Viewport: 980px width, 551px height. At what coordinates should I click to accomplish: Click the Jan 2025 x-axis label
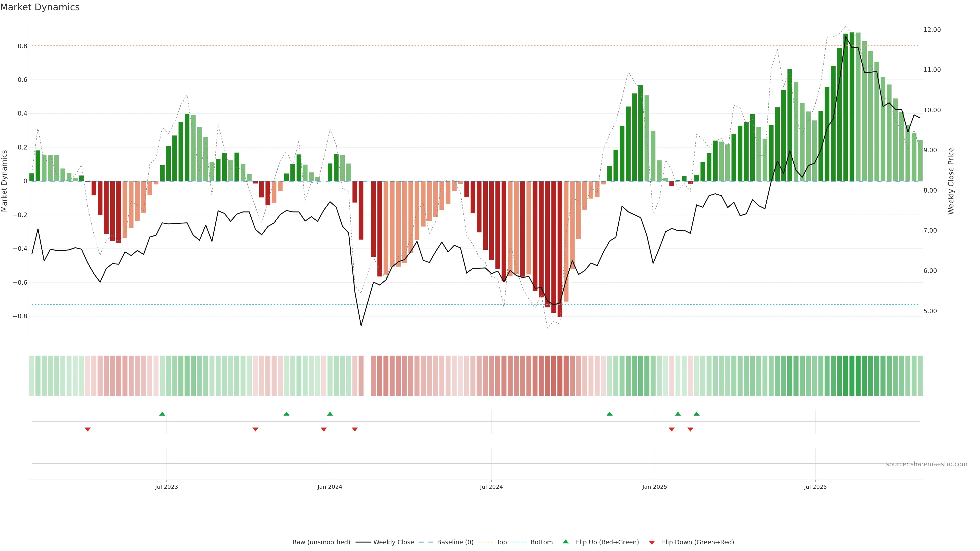[654, 487]
